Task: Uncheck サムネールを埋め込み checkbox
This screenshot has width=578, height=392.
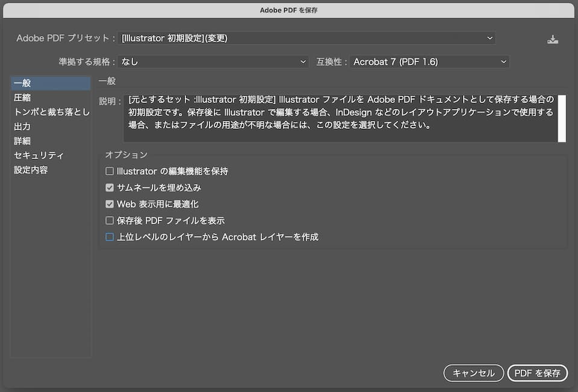Action: coord(110,188)
